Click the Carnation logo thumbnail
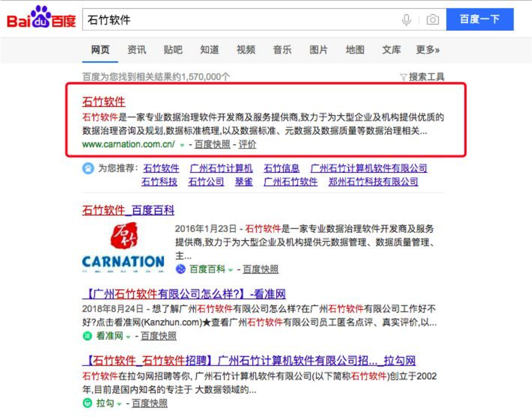The width and height of the screenshot is (532, 417). click(x=123, y=248)
